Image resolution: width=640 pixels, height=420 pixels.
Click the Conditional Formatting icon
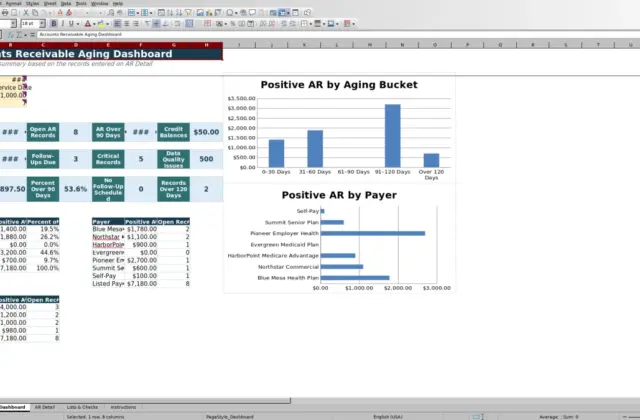point(347,24)
